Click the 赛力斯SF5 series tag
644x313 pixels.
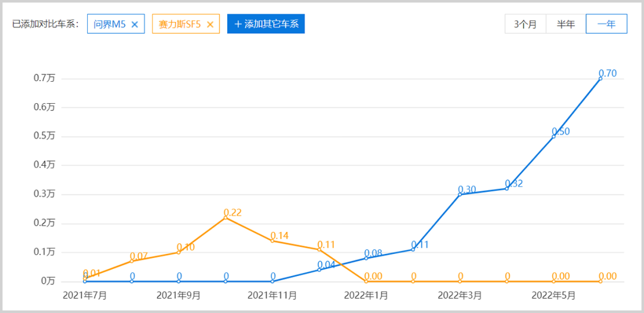coord(179,24)
